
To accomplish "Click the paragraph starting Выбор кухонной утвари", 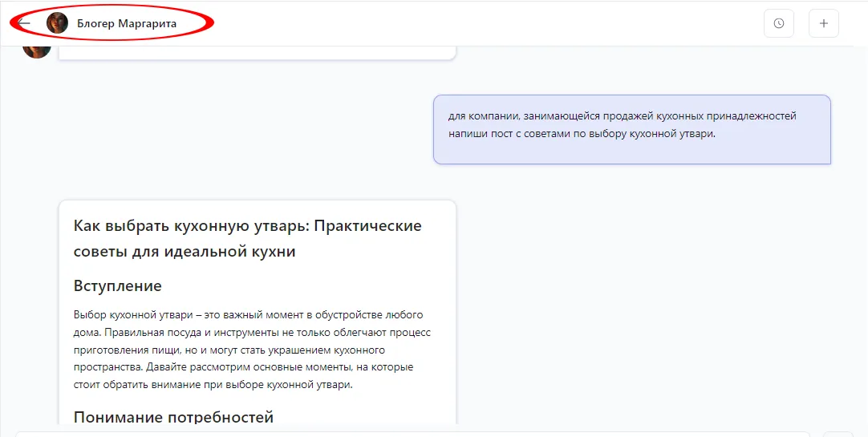I will 252,350.
